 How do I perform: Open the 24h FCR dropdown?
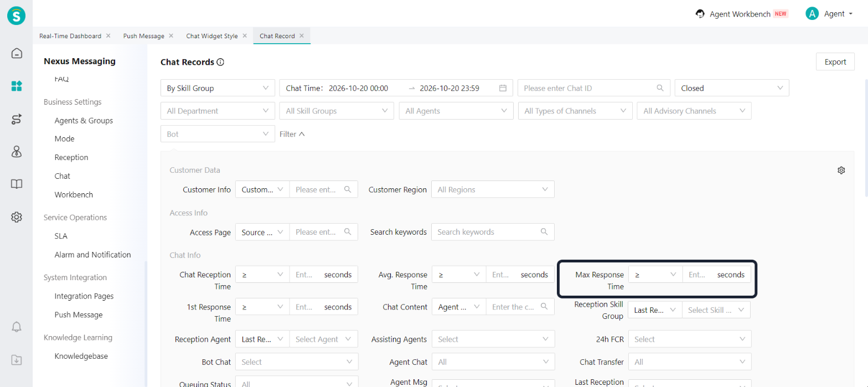[x=690, y=339]
